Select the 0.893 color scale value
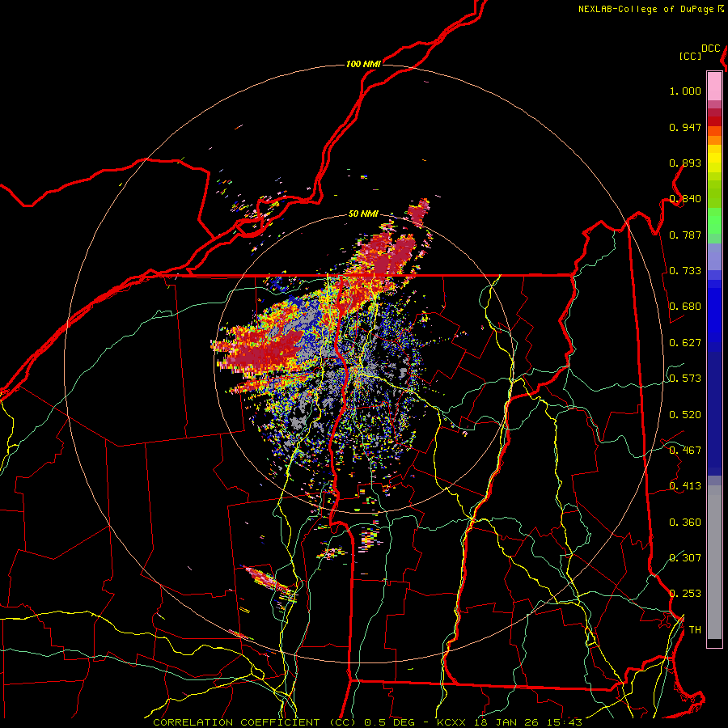The image size is (728, 728). click(x=685, y=163)
